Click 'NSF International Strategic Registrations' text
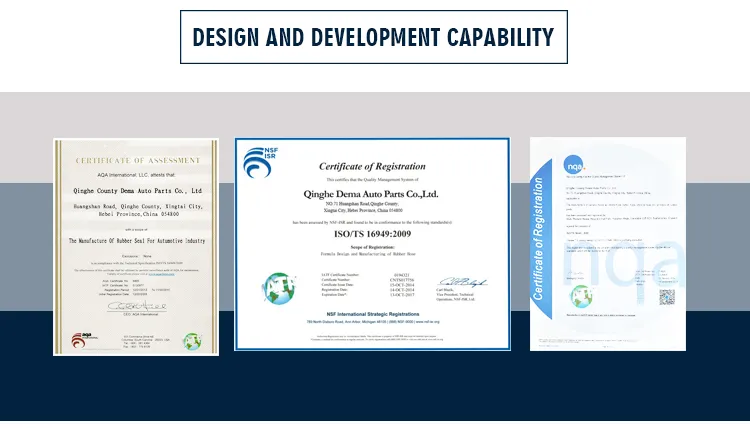750x428 pixels. coord(373,314)
